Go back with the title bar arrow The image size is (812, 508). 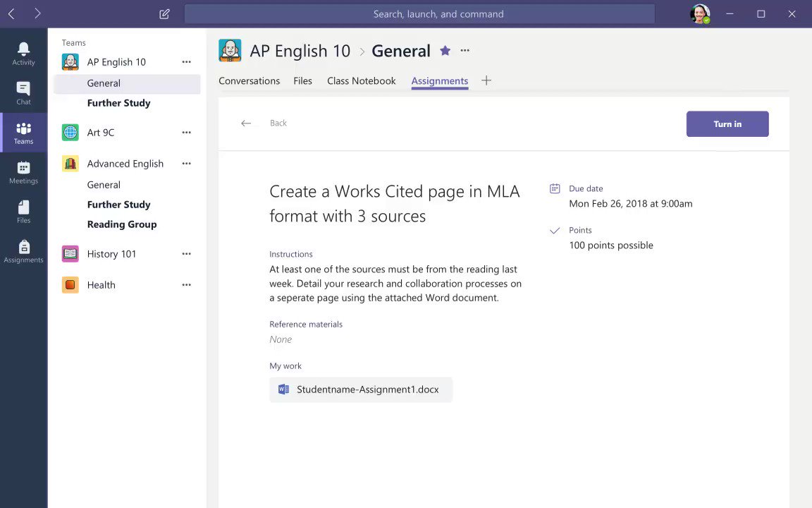click(x=12, y=13)
